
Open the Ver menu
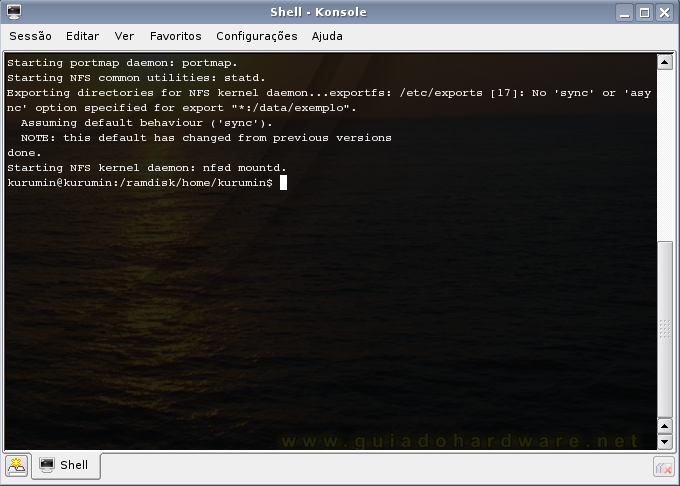tap(124, 36)
